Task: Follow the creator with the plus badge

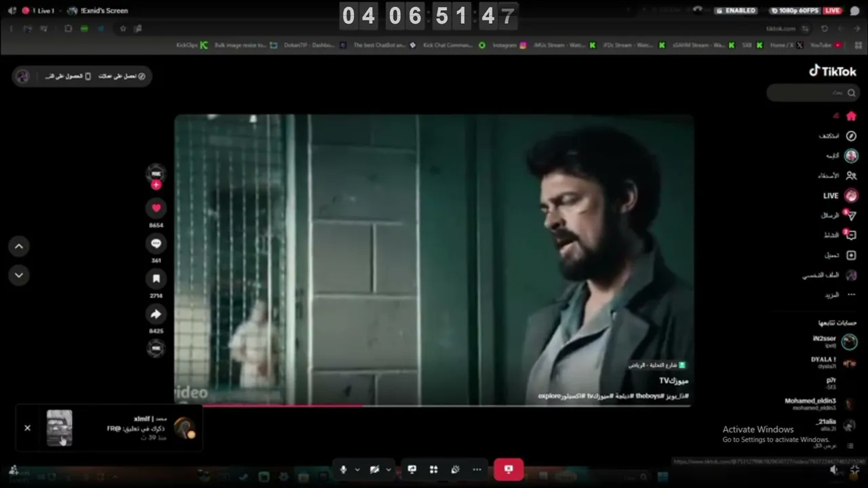Action: pyautogui.click(x=156, y=184)
